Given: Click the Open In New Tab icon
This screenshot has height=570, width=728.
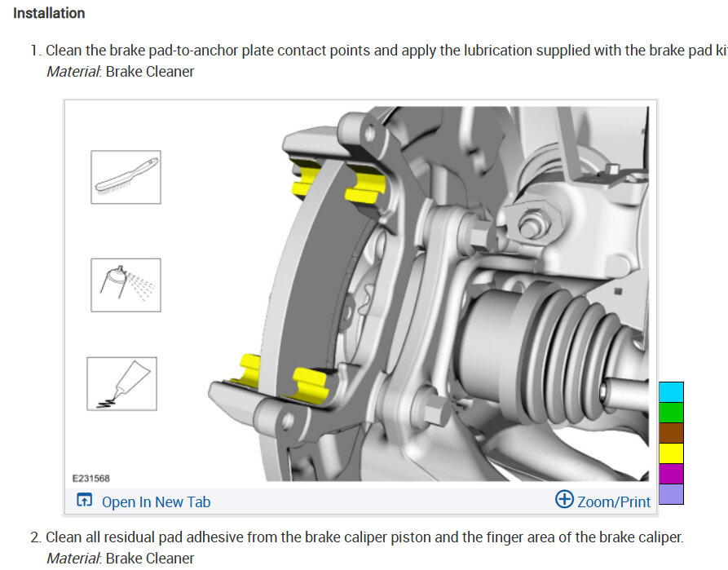Looking at the screenshot, I should click(84, 501).
